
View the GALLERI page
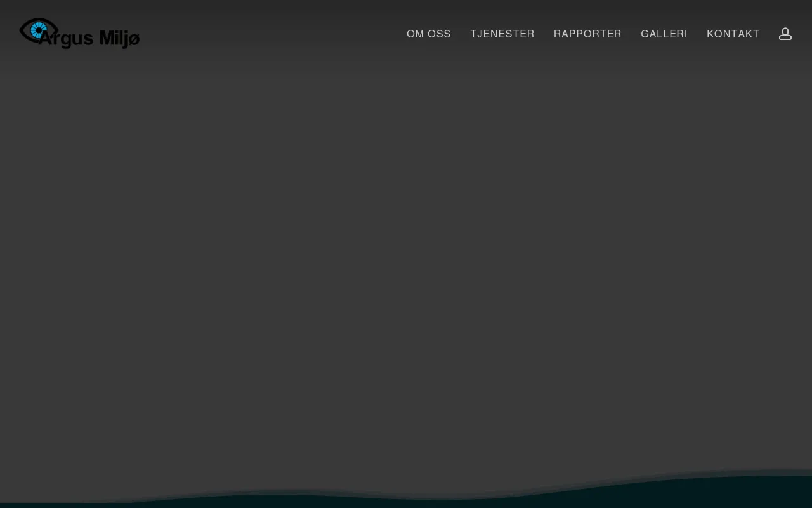(664, 34)
